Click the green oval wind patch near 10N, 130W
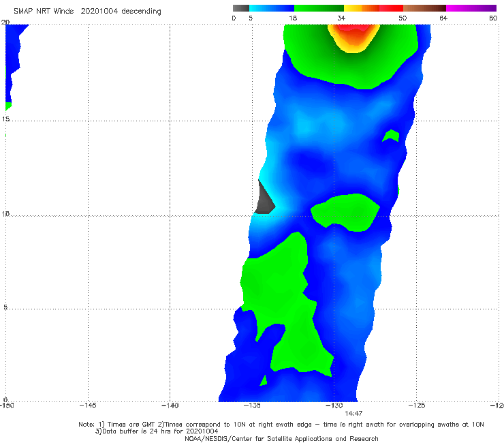The image size is (504, 443). [x=345, y=212]
